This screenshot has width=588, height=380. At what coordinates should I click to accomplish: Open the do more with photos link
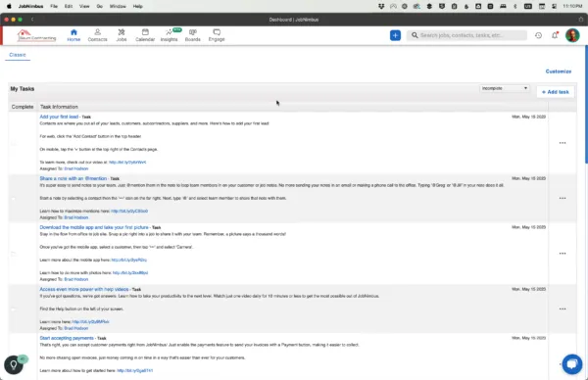[x=130, y=273]
